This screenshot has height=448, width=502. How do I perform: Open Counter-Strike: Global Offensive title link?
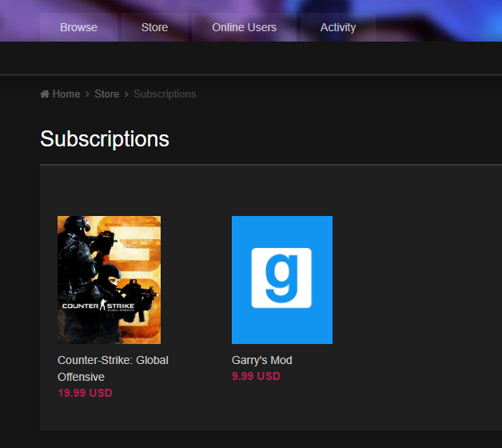click(x=113, y=369)
